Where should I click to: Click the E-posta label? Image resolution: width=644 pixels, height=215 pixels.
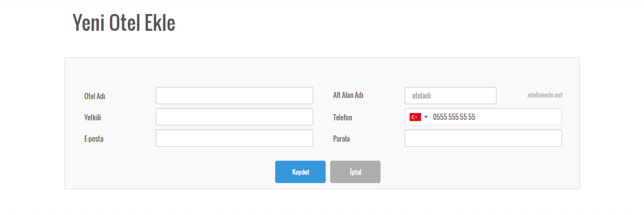(x=94, y=139)
